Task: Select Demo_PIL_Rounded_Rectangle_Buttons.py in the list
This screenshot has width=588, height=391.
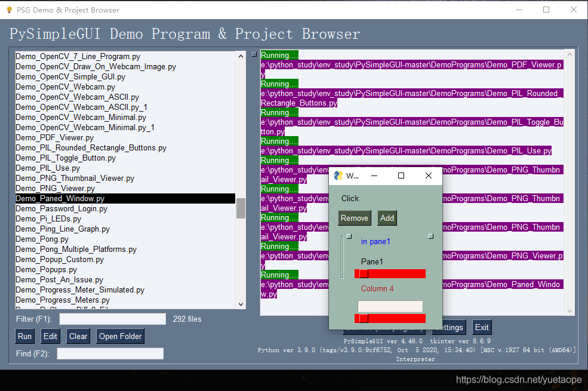Action: [x=125, y=147]
